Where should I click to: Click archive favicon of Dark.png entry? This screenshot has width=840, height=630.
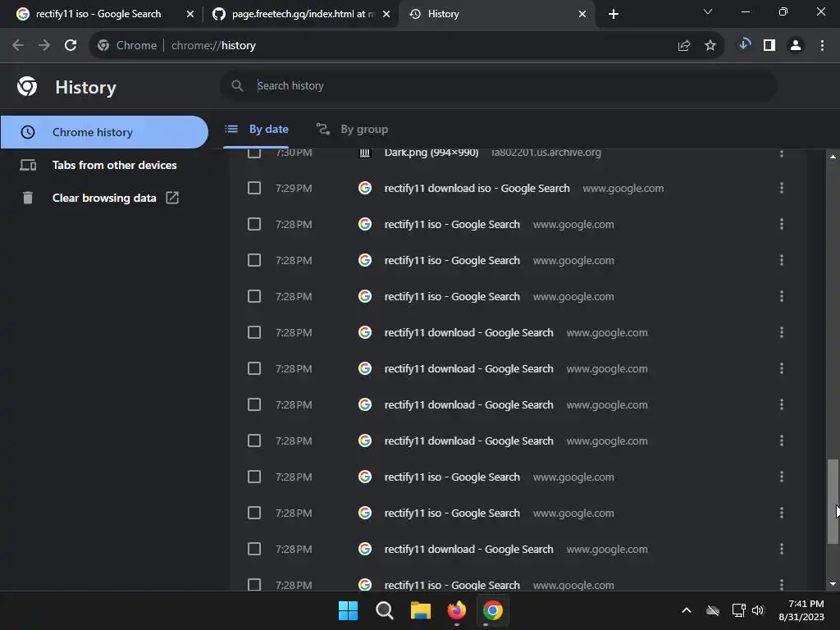[365, 153]
